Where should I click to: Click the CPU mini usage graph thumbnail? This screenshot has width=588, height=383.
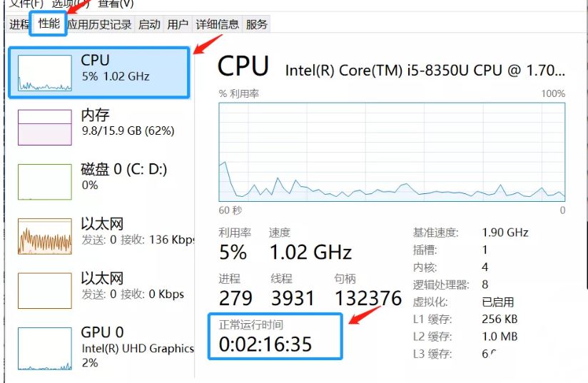tap(44, 73)
